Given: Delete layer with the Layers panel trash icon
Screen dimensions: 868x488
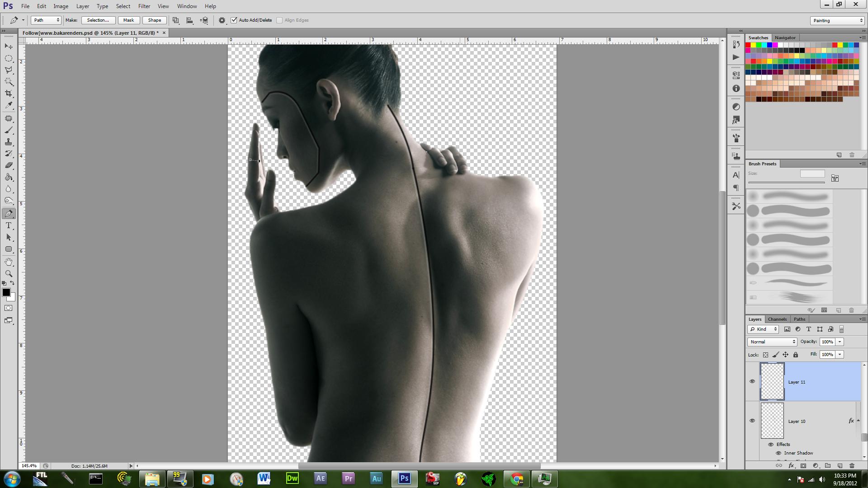Looking at the screenshot, I should 852,465.
